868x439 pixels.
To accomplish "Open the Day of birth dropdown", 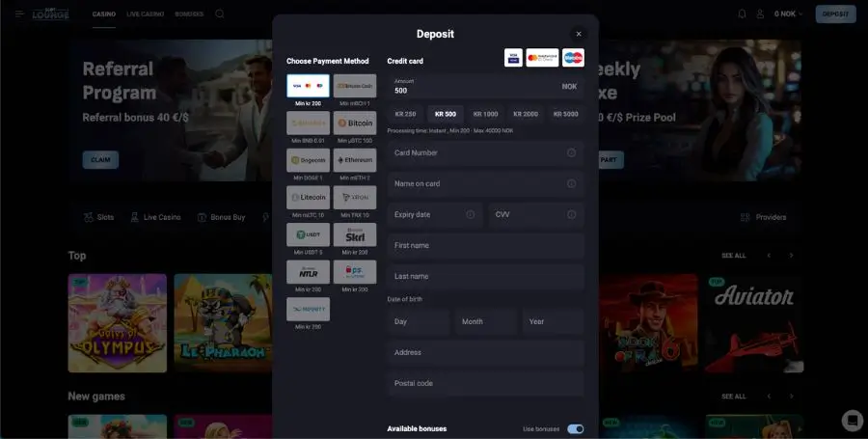I will (x=419, y=321).
